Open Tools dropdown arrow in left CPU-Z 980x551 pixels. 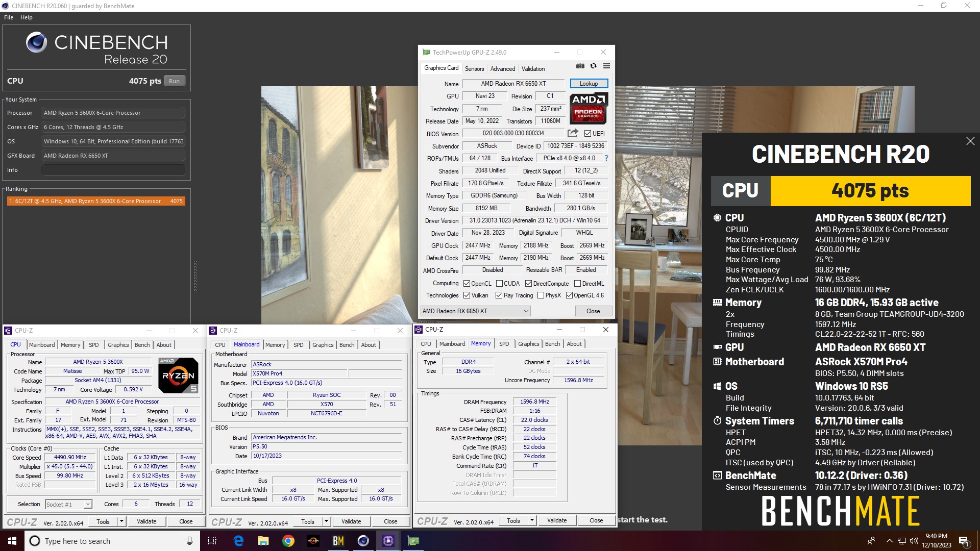(x=121, y=521)
